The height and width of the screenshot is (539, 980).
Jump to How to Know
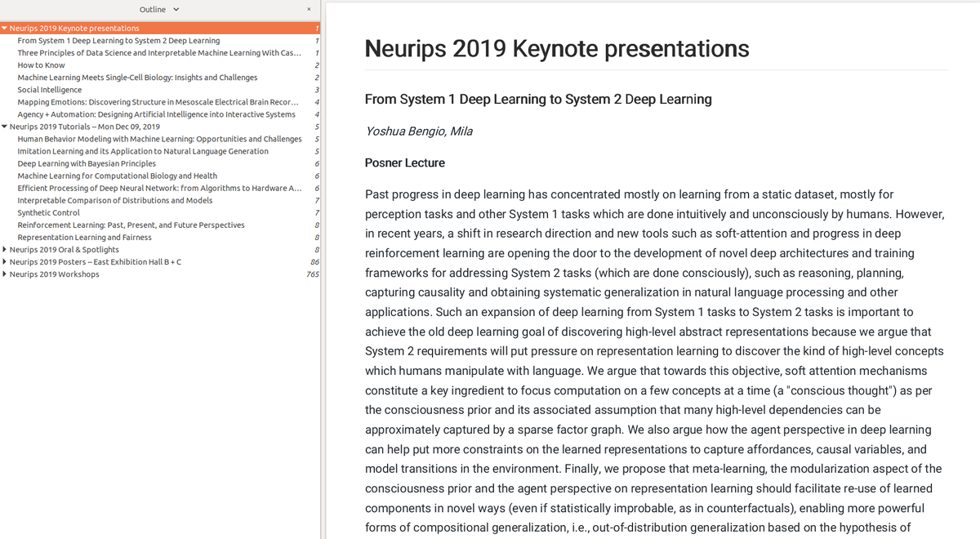(41, 65)
